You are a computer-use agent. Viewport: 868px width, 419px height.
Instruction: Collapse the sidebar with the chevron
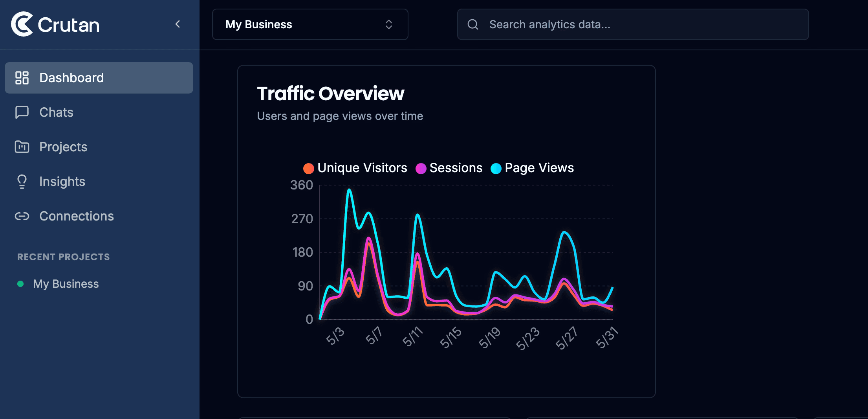click(x=178, y=24)
